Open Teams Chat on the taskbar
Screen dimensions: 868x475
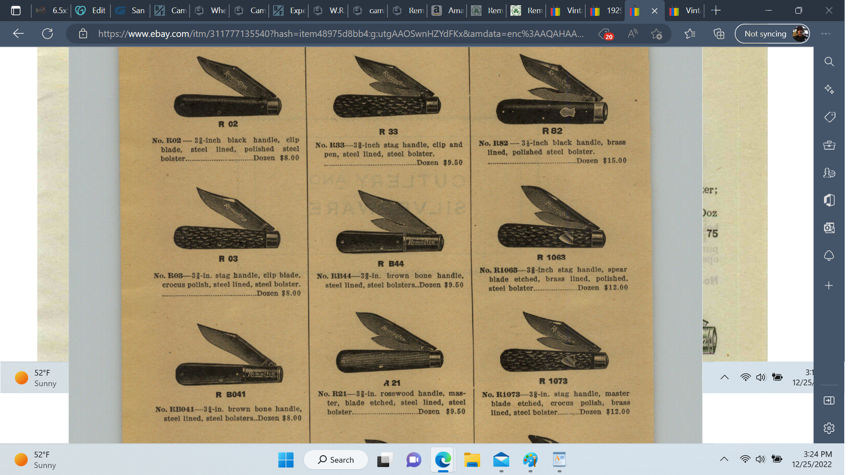413,460
